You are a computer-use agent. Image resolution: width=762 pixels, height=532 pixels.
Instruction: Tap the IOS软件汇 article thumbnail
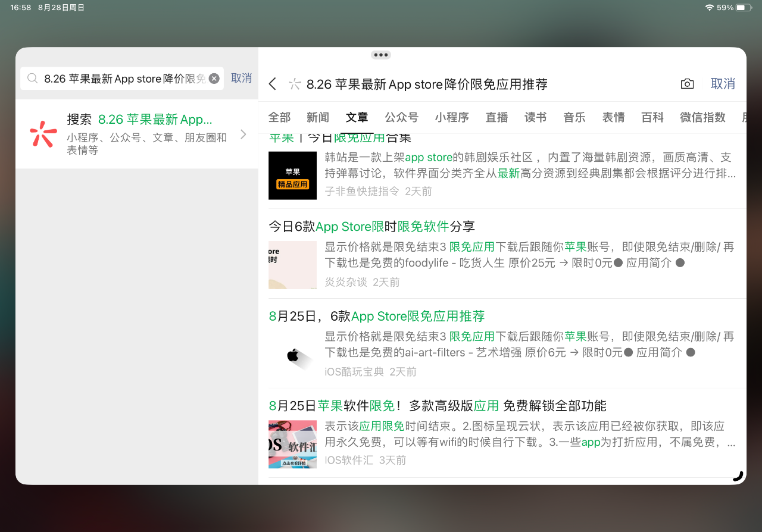click(x=292, y=445)
